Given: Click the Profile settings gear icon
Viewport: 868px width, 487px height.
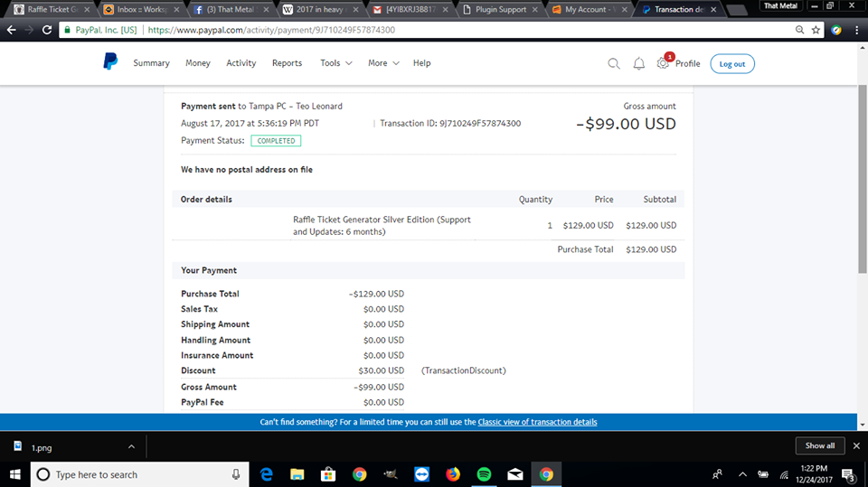Looking at the screenshot, I should (664, 63).
